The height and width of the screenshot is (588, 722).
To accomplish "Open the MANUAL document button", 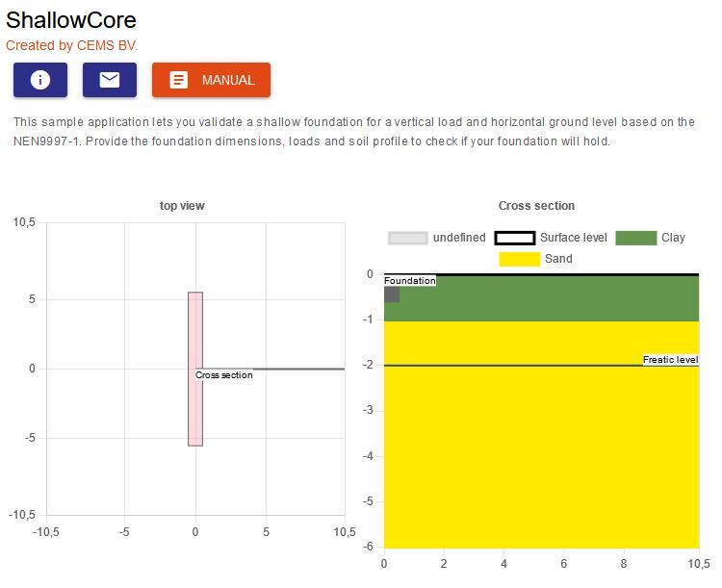I will (212, 80).
